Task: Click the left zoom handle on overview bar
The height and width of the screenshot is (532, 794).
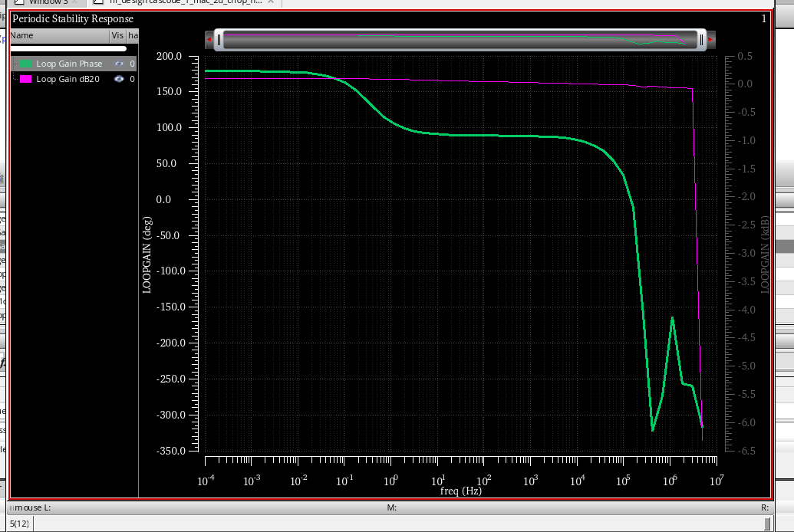Action: [220, 40]
